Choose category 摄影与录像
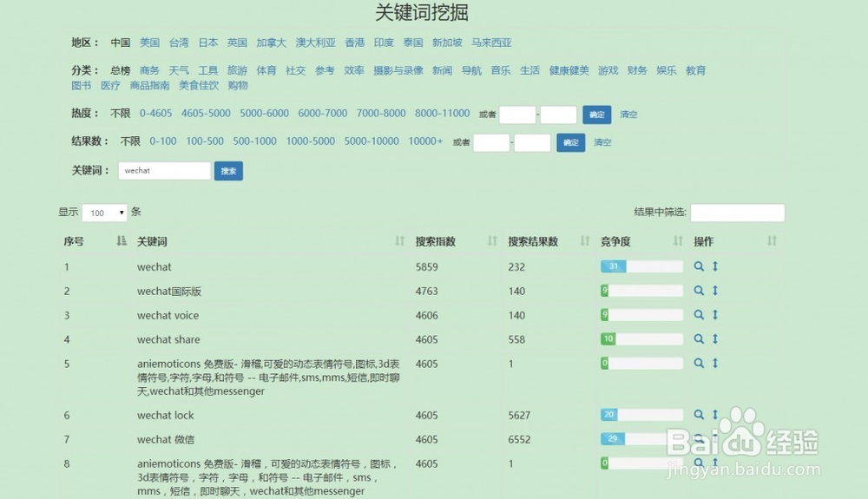The height and width of the screenshot is (499, 868). 398,70
